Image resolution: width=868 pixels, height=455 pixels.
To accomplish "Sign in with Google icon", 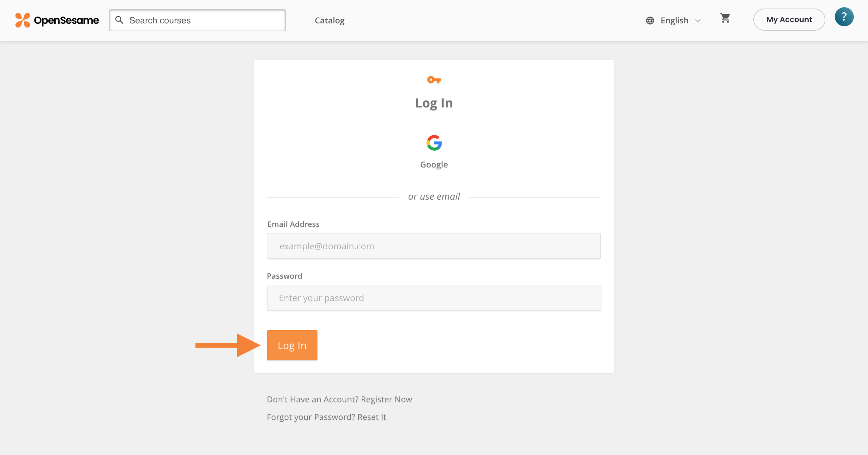I will 434,143.
